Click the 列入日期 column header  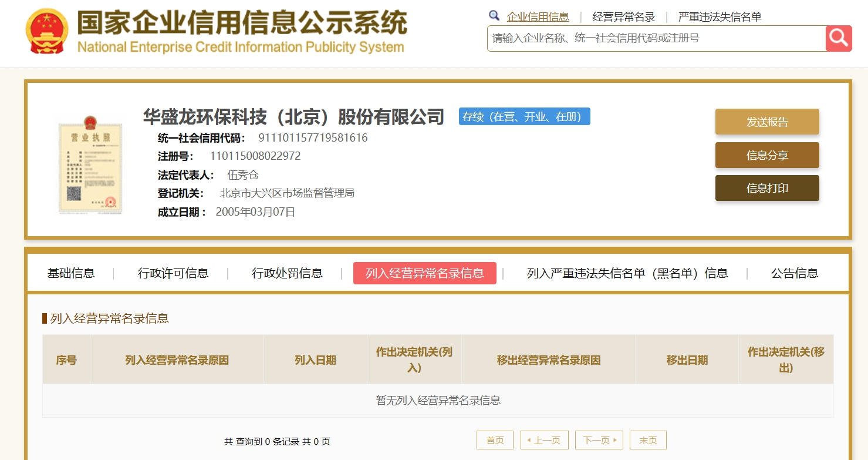[315, 360]
